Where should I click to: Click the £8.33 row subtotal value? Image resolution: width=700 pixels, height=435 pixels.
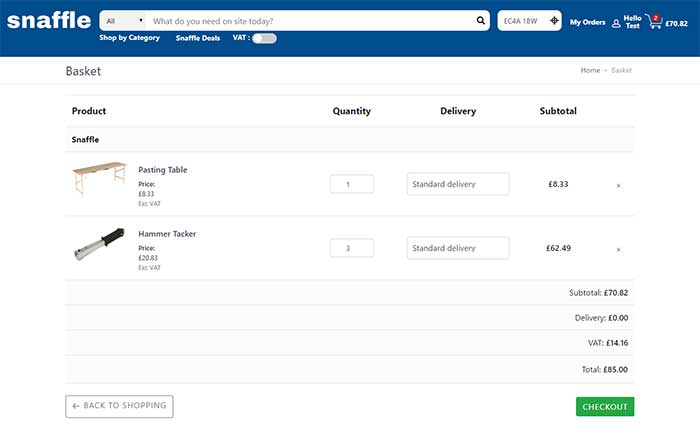tap(558, 184)
